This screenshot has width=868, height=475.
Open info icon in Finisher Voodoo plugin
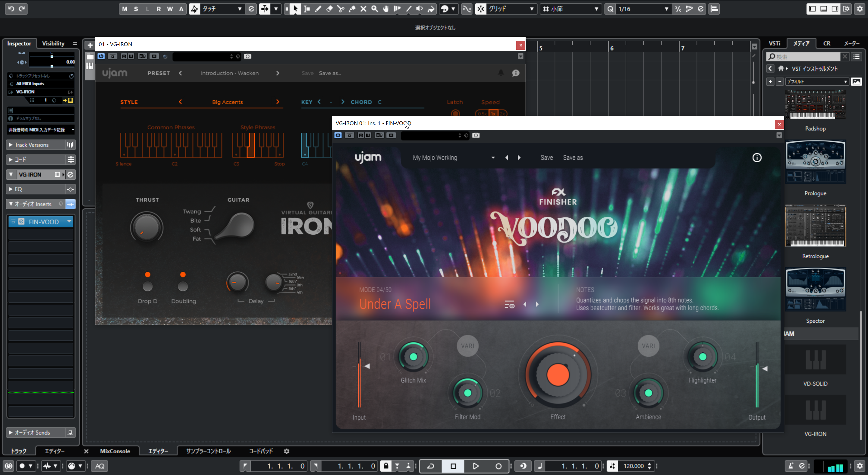(757, 158)
